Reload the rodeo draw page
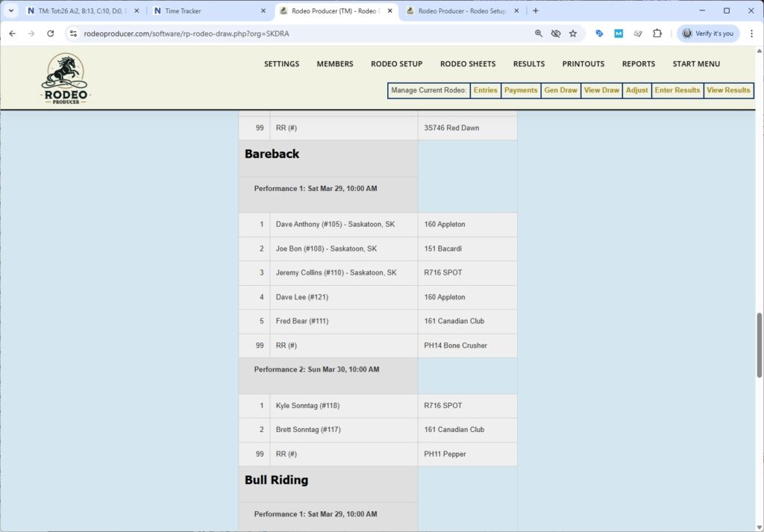Image resolution: width=764 pixels, height=532 pixels. [x=50, y=34]
